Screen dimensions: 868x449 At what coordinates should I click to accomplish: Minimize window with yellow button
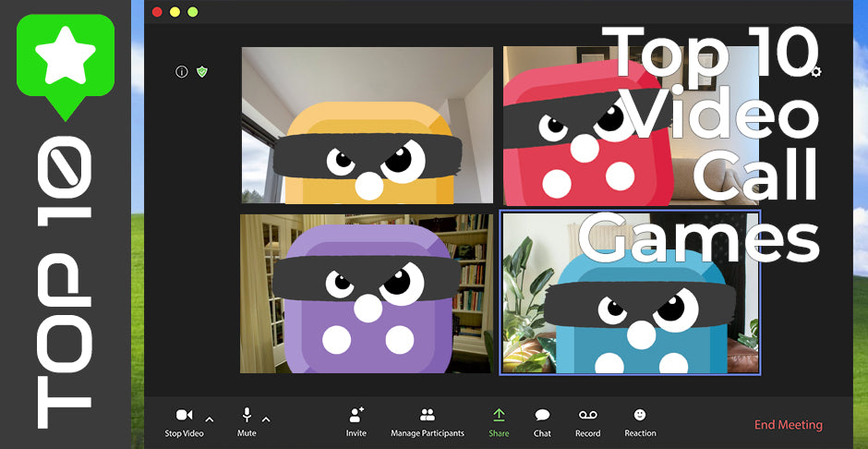175,12
